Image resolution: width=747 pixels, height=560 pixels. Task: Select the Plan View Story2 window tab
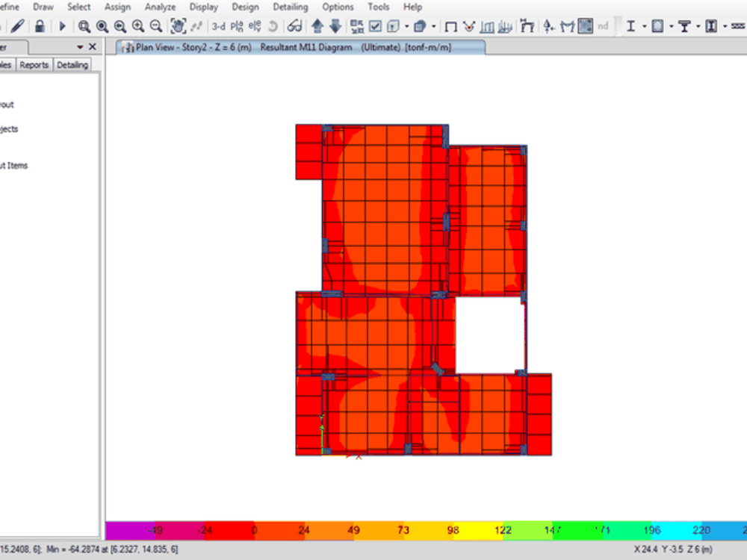[301, 47]
